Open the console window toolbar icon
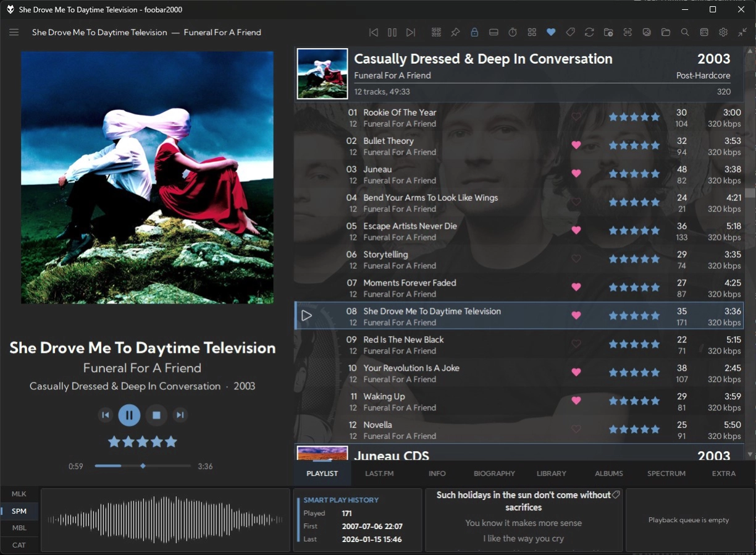 coord(704,32)
